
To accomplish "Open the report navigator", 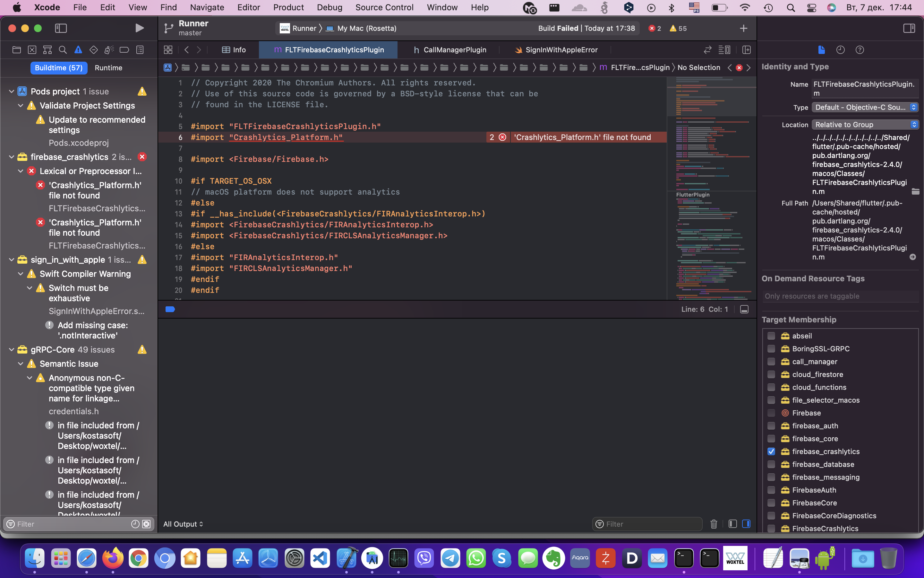I will [140, 50].
